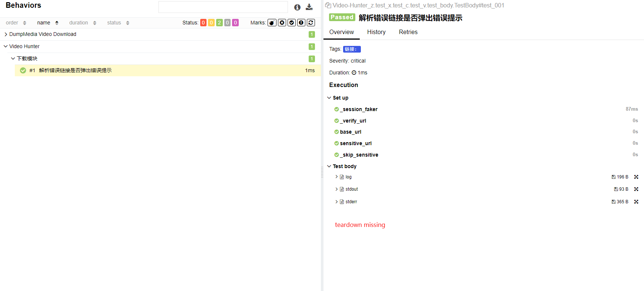Open the Overview tab
The image size is (644, 291).
[342, 32]
